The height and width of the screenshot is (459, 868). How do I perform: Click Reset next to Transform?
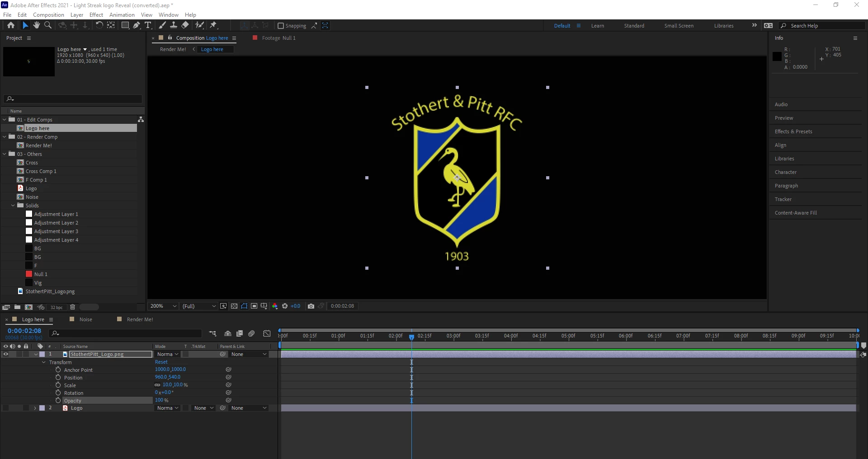(161, 362)
